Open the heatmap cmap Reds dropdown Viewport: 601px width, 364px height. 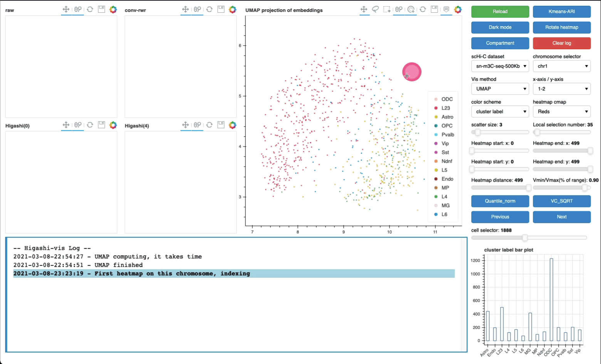pyautogui.click(x=561, y=112)
